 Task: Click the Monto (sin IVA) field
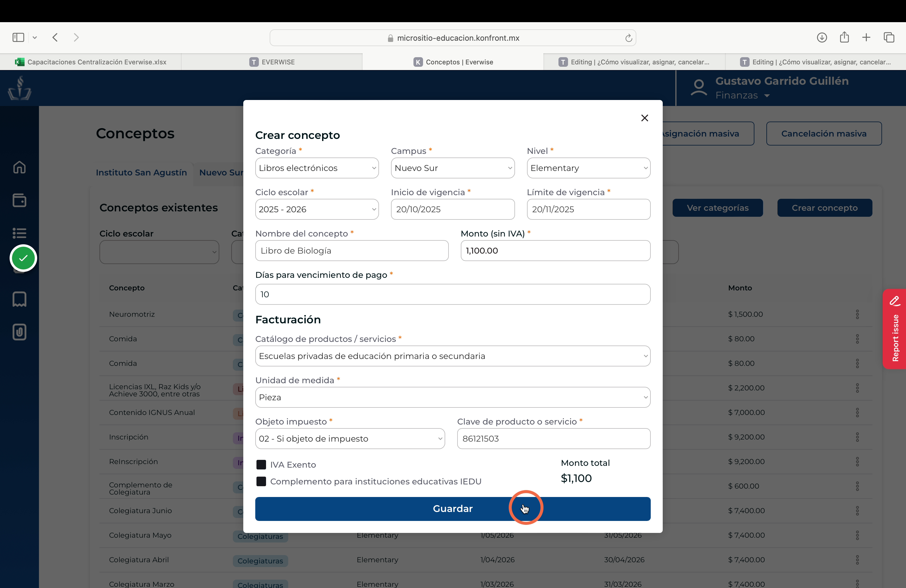pyautogui.click(x=555, y=251)
